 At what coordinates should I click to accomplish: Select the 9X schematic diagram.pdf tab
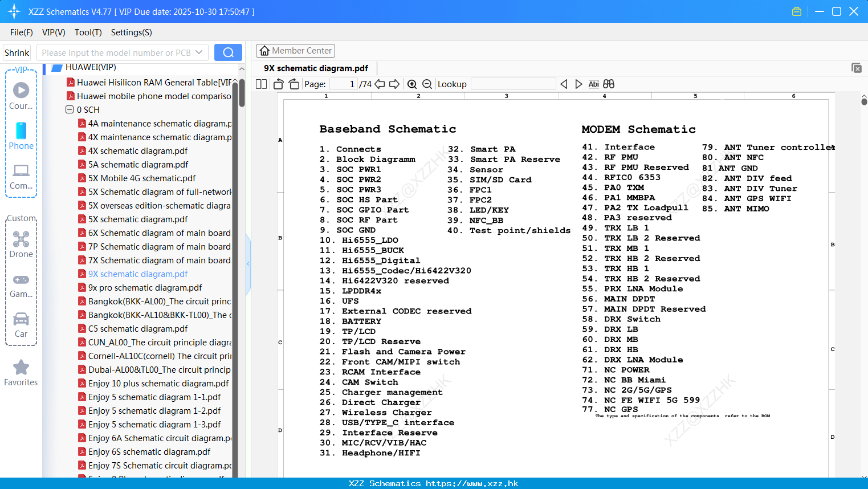(x=316, y=68)
